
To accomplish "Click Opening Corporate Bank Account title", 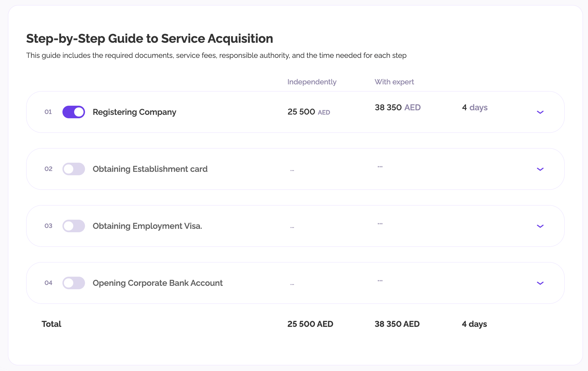I will click(x=157, y=283).
